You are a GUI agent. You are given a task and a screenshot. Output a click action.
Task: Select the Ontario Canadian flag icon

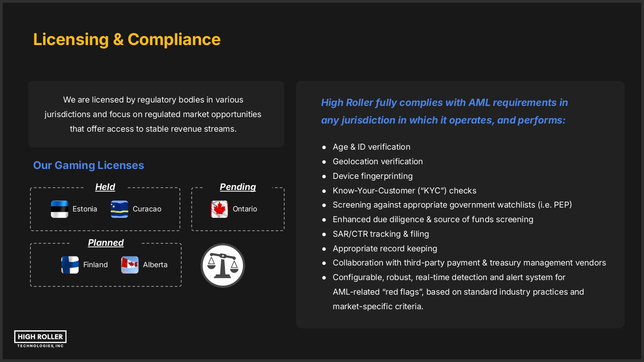point(219,209)
